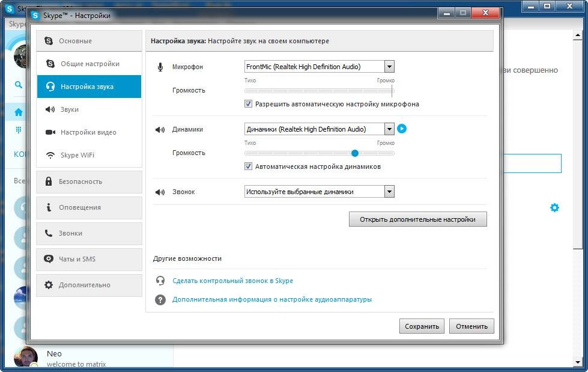Open Дополнительная информация о настройке аудиоаппаратуры link
The width and height of the screenshot is (588, 372).
[x=272, y=299]
